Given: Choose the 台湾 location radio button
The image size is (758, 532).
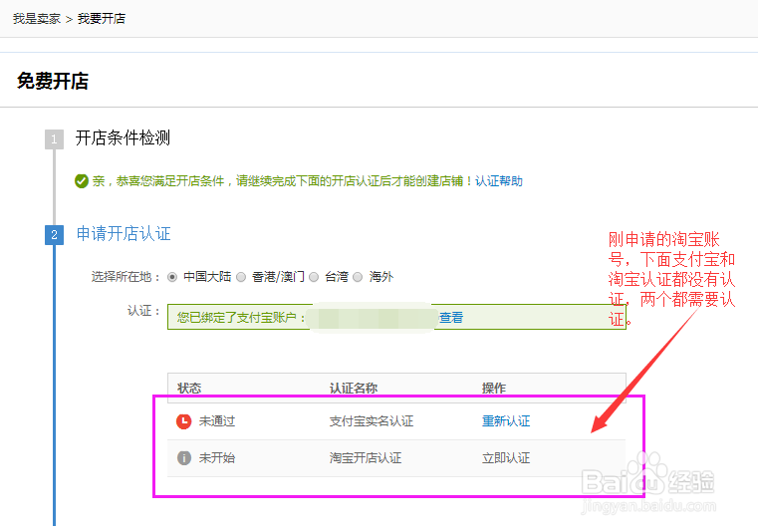Looking at the screenshot, I should tap(314, 277).
